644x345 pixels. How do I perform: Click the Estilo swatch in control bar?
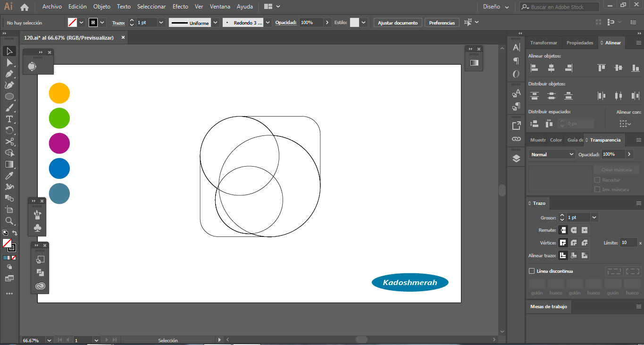point(354,23)
